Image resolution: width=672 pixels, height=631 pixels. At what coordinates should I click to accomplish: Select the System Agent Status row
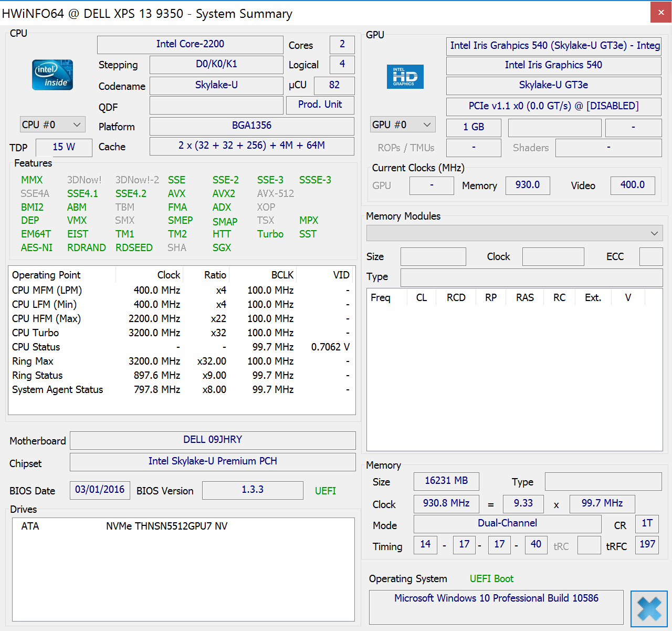(181, 389)
